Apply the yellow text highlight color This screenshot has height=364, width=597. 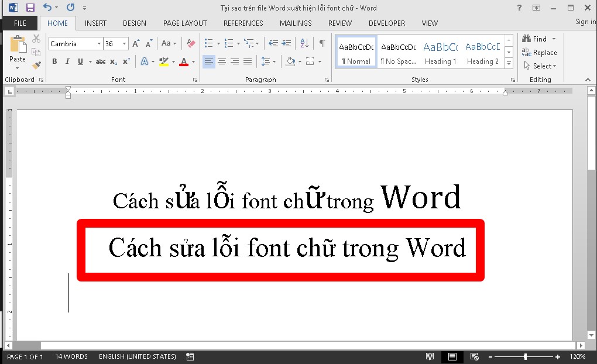tap(164, 61)
